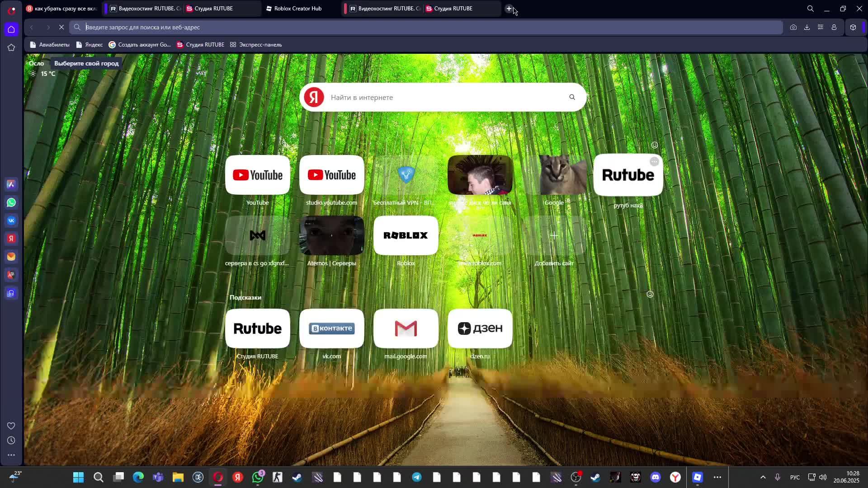Image resolution: width=868 pixels, height=488 pixels.
Task: Open a new tab with the plus button
Action: [509, 9]
